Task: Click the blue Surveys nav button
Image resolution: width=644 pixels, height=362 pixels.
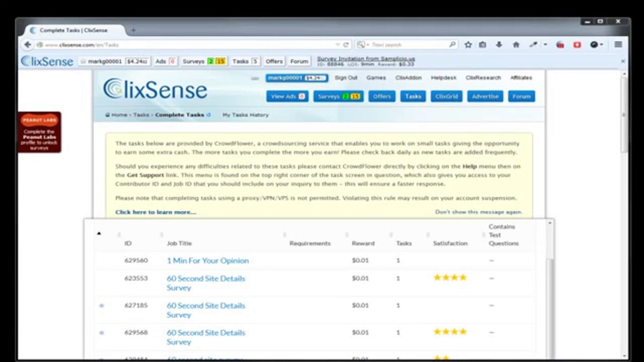Action: (x=338, y=97)
